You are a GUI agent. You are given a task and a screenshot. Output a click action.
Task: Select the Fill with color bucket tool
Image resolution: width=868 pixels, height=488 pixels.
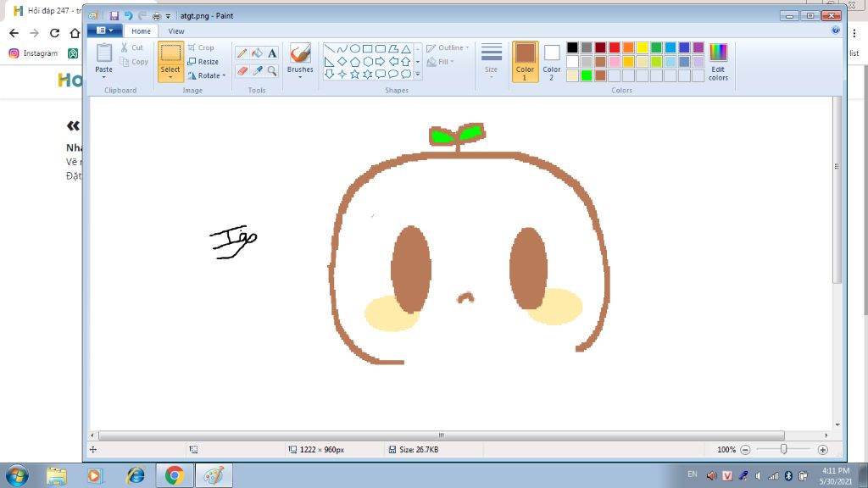pos(257,53)
